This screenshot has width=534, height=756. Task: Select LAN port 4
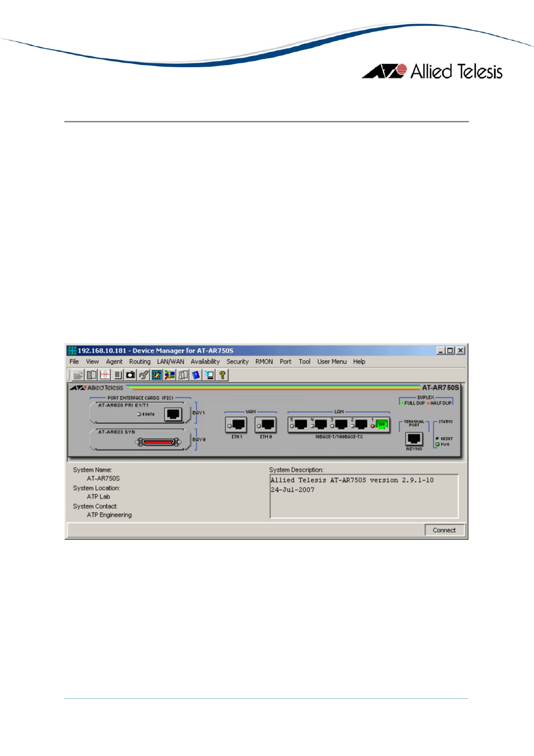321,424
